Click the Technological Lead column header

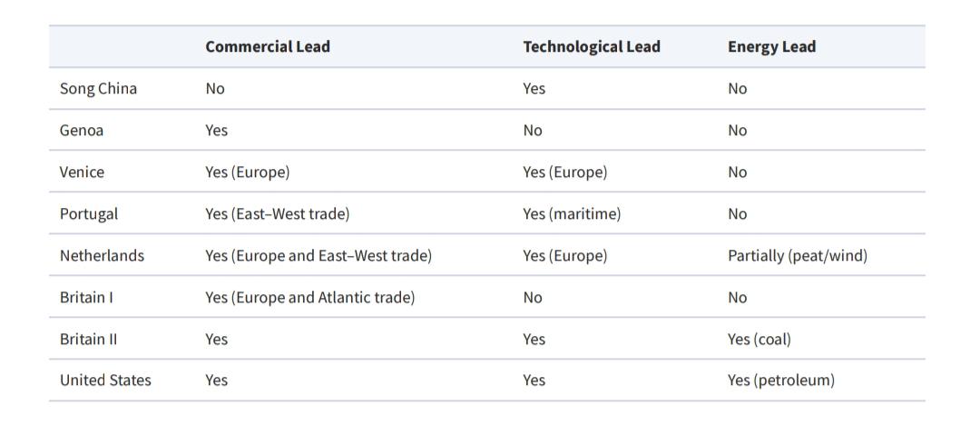click(x=592, y=46)
